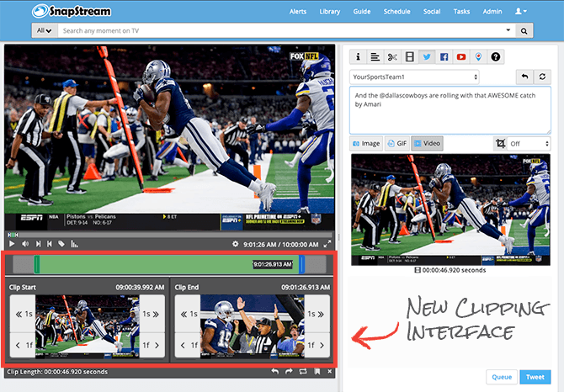Open the YouTube sharing tab
The width and height of the screenshot is (564, 392).
tap(461, 57)
